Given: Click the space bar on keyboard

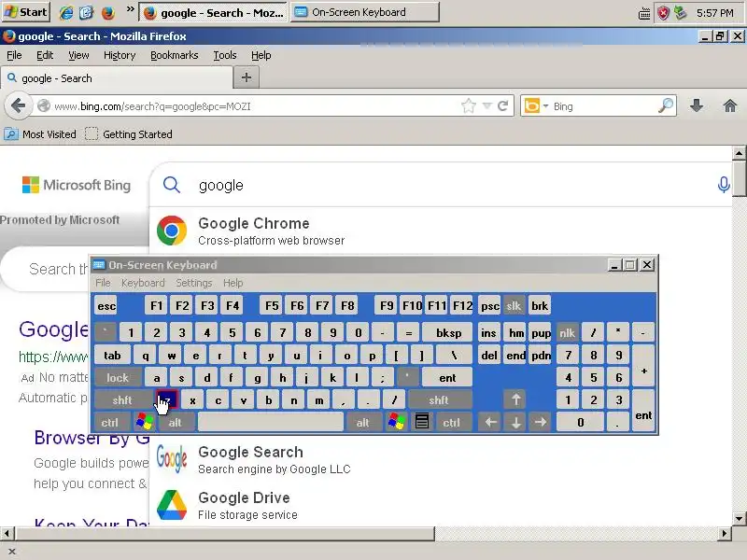Looking at the screenshot, I should 271,423.
